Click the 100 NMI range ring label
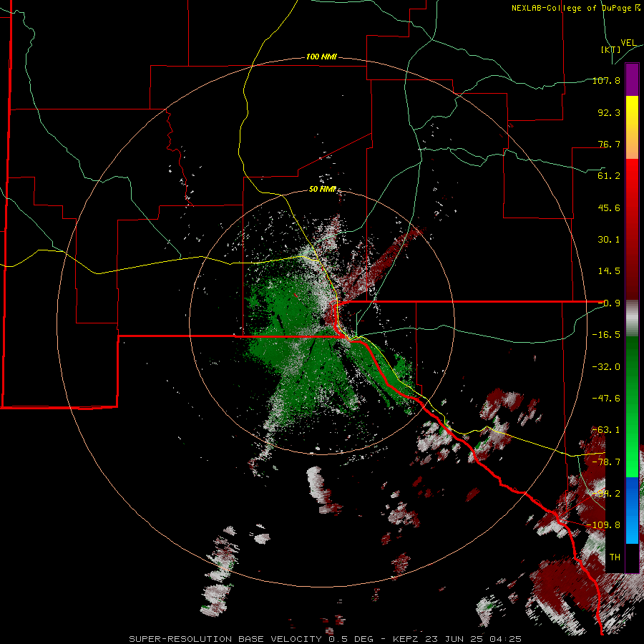Image resolution: width=644 pixels, height=644 pixels. click(x=321, y=57)
